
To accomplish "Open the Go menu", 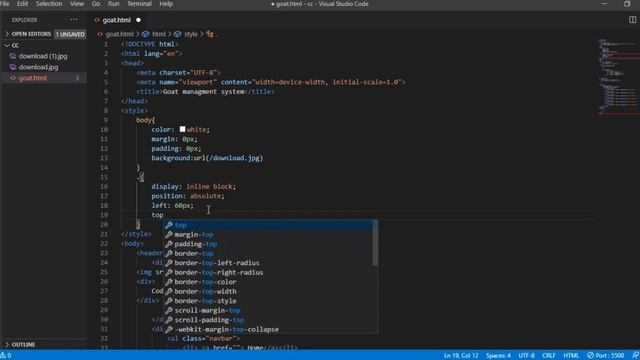I will tap(96, 4).
